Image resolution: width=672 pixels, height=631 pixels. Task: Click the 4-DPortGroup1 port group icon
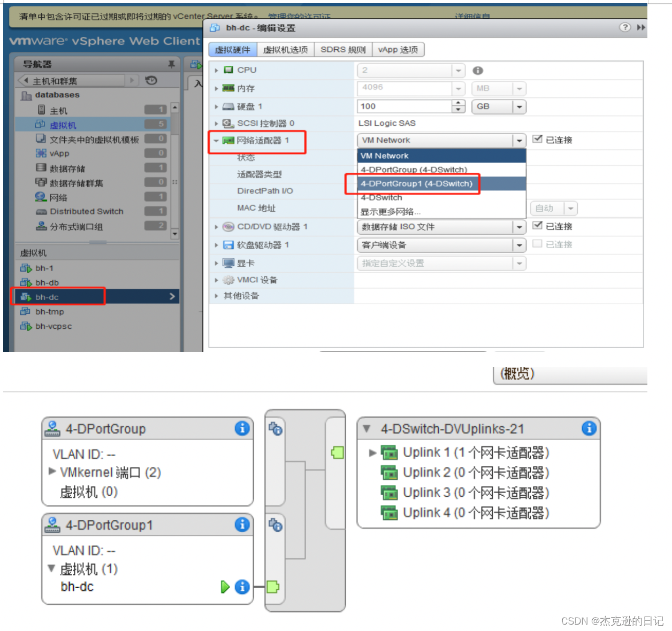tap(52, 525)
